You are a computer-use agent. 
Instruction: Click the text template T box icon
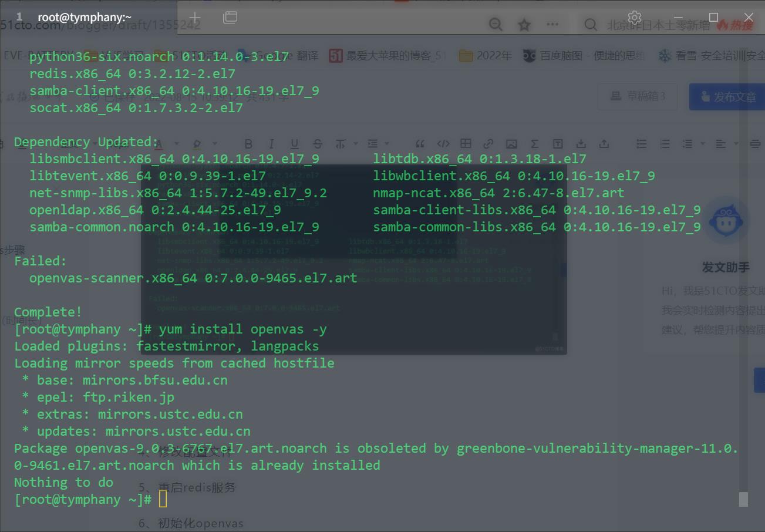coord(558,144)
